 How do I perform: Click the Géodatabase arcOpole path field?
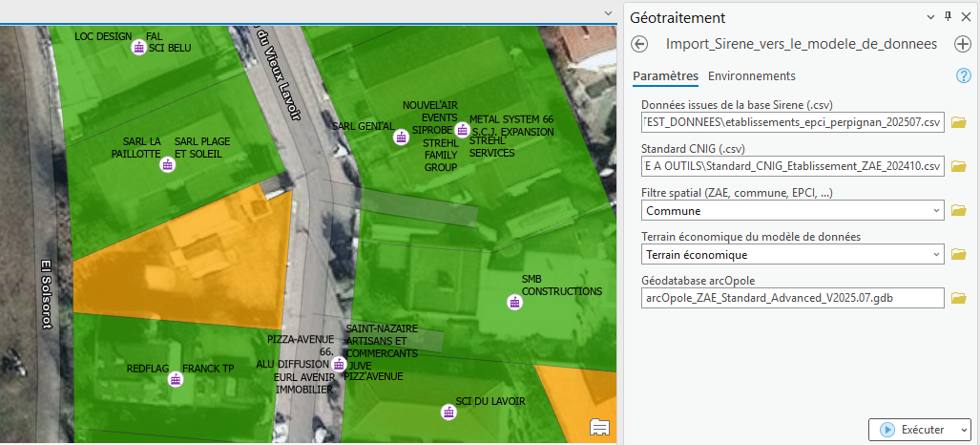(792, 298)
